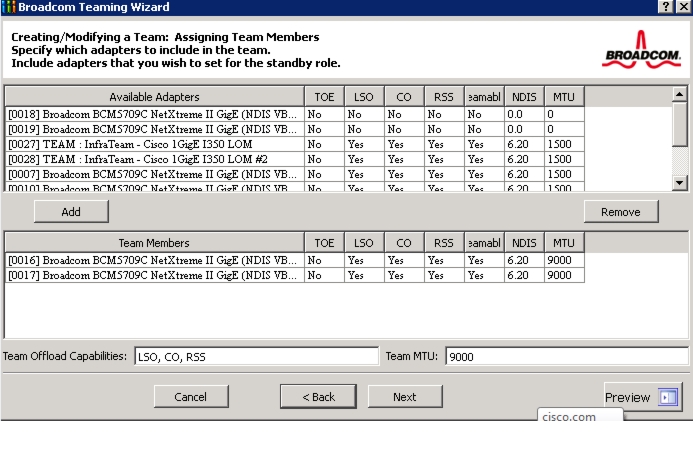This screenshot has width=693, height=455.
Task: Click the RSS header in Team Members
Action: (444, 243)
